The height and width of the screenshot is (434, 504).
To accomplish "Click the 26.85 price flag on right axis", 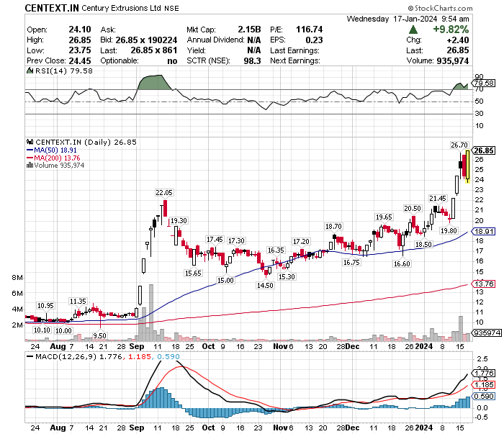I will 483,150.
